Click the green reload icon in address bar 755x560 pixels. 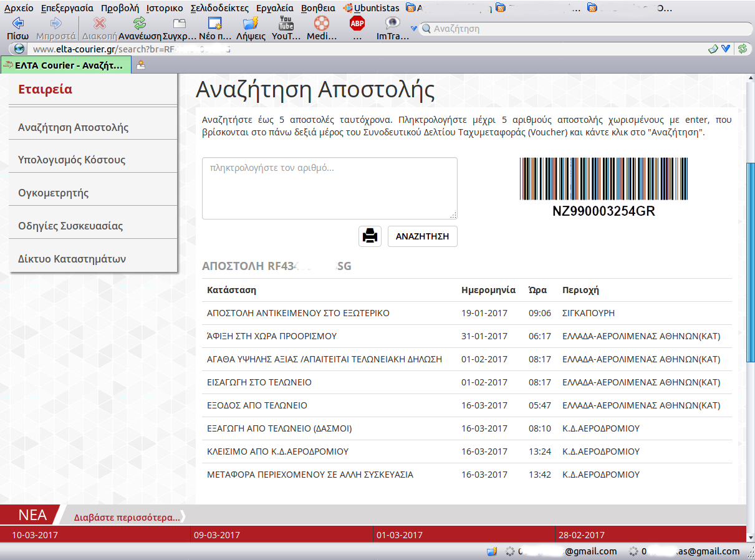(742, 49)
